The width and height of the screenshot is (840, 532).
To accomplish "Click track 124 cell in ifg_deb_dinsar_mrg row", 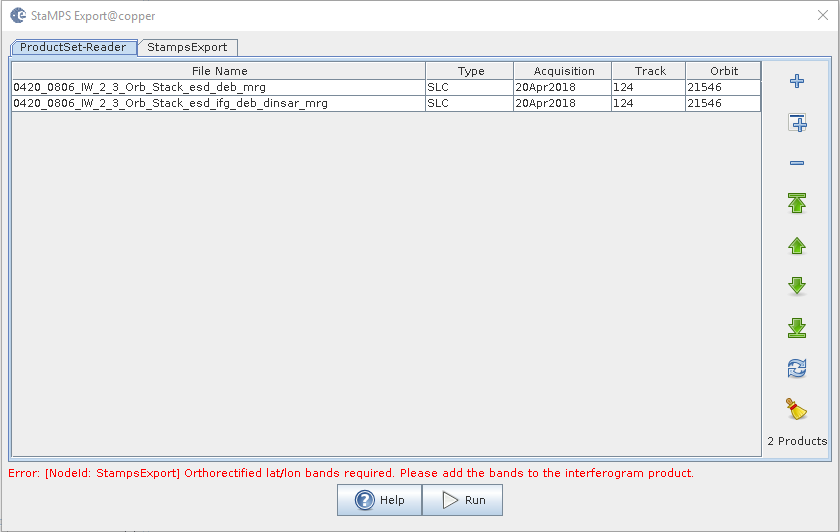I will pos(649,103).
